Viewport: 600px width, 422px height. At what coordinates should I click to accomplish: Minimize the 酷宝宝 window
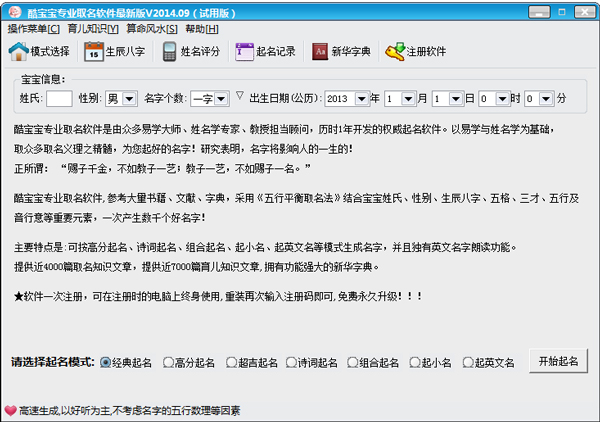[x=539, y=12]
